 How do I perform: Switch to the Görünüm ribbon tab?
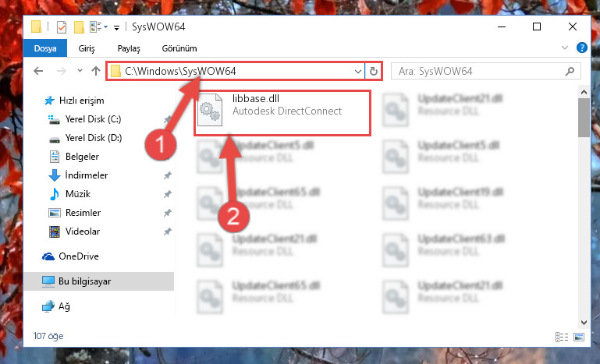point(179,48)
